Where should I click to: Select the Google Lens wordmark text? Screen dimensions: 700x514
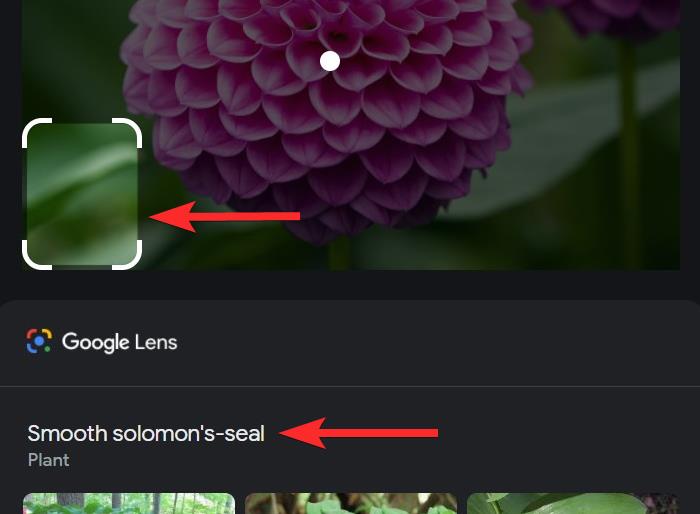(119, 342)
